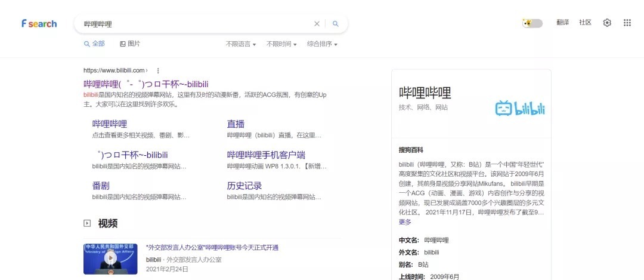This screenshot has width=644, height=280.
Task: Open the 综合排序 sort dropdown
Action: [x=322, y=44]
